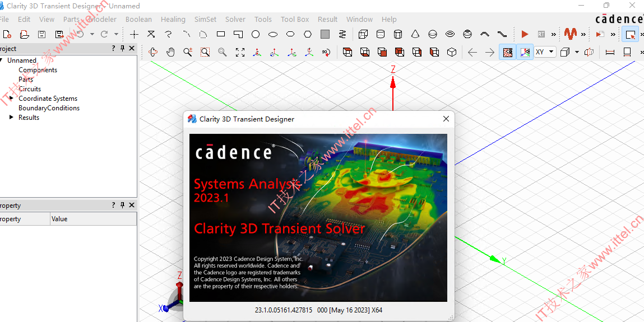Rotate the view 90 degrees
Screen dimensions: 644x322
click(x=327, y=52)
